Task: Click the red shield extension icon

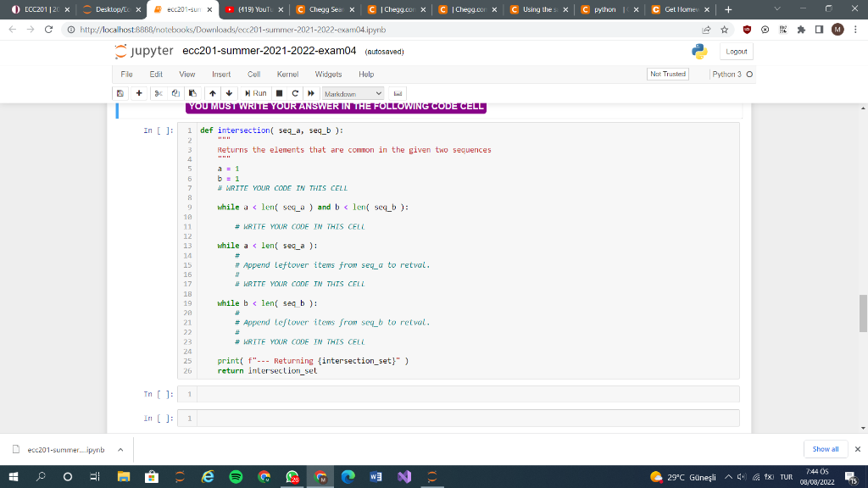Action: tap(747, 30)
